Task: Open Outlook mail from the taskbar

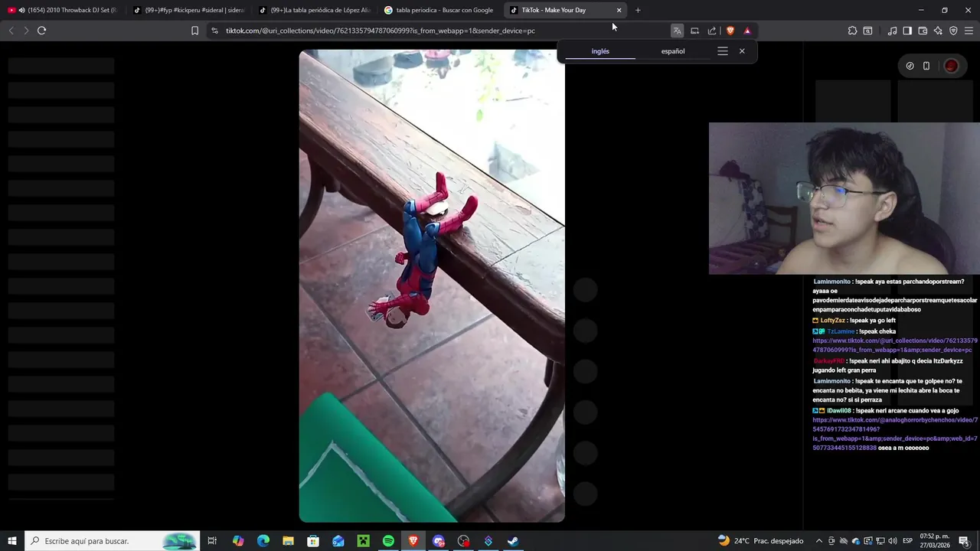Action: (338, 541)
